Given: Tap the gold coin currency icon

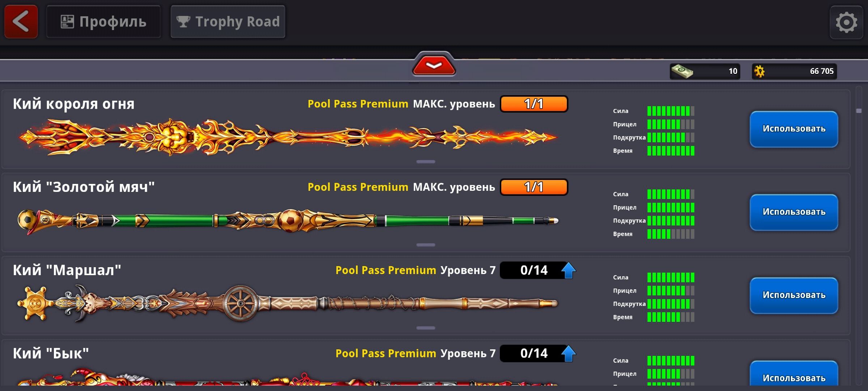Looking at the screenshot, I should tap(759, 71).
